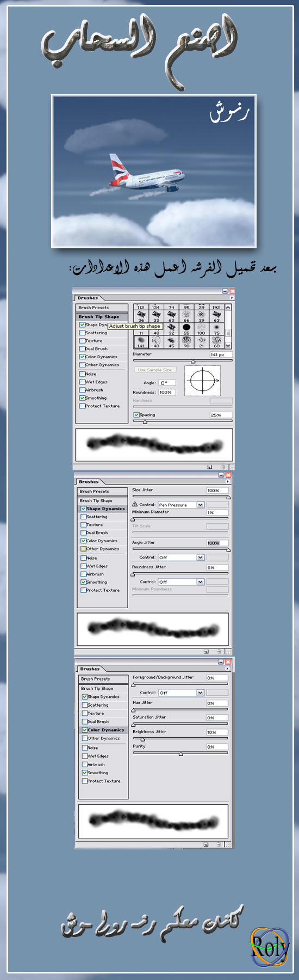The height and width of the screenshot is (980, 299).
Task: Click delete brush icon in Color Dynamics panel
Action: [x=219, y=844]
